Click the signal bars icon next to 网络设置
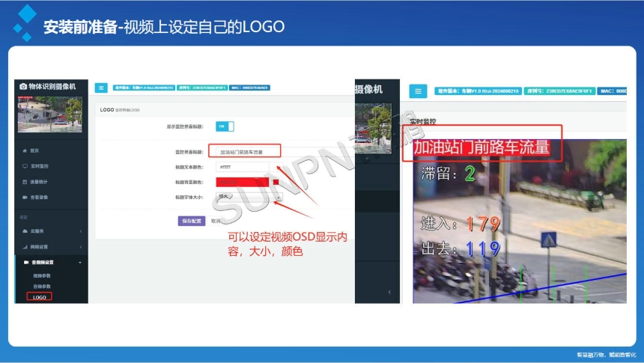The image size is (644, 363). (x=25, y=247)
